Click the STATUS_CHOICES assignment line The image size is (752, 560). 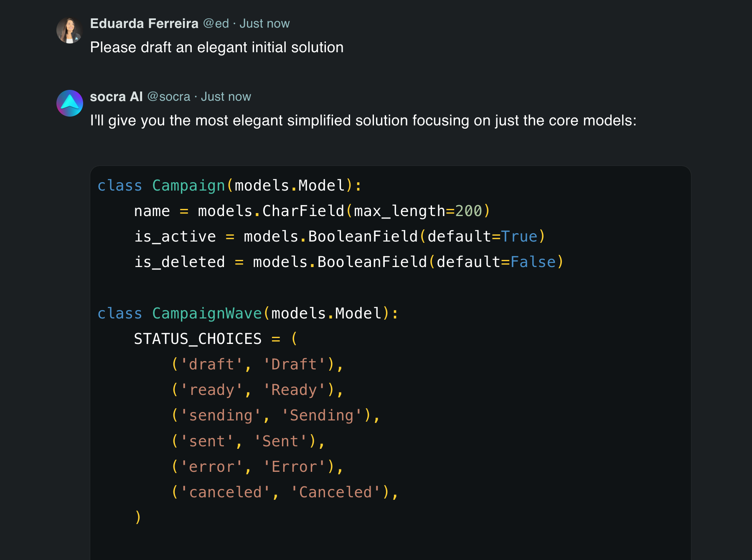pos(215,339)
